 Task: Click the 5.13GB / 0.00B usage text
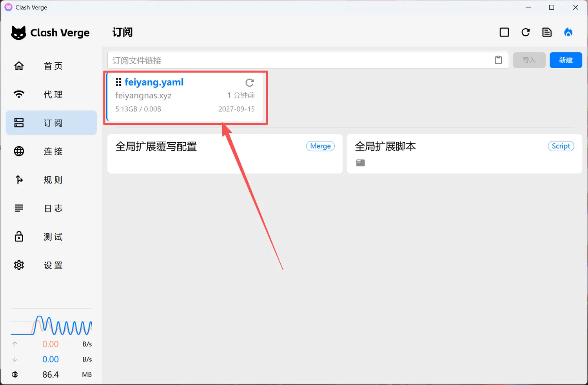[x=138, y=109]
